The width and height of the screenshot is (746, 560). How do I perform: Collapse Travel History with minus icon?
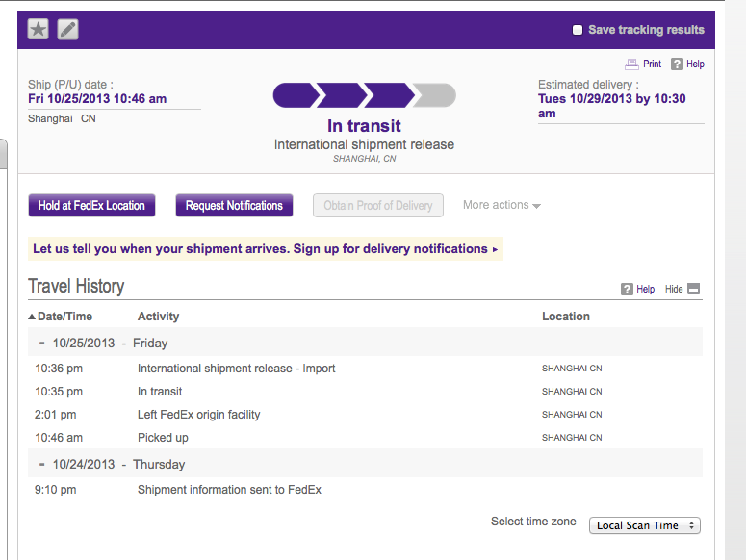[694, 289]
